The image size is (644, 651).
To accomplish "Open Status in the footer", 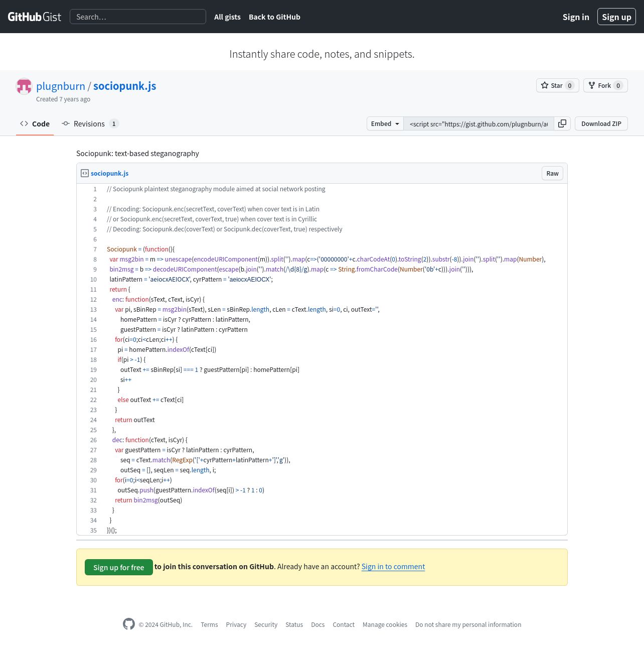I will 294,624.
